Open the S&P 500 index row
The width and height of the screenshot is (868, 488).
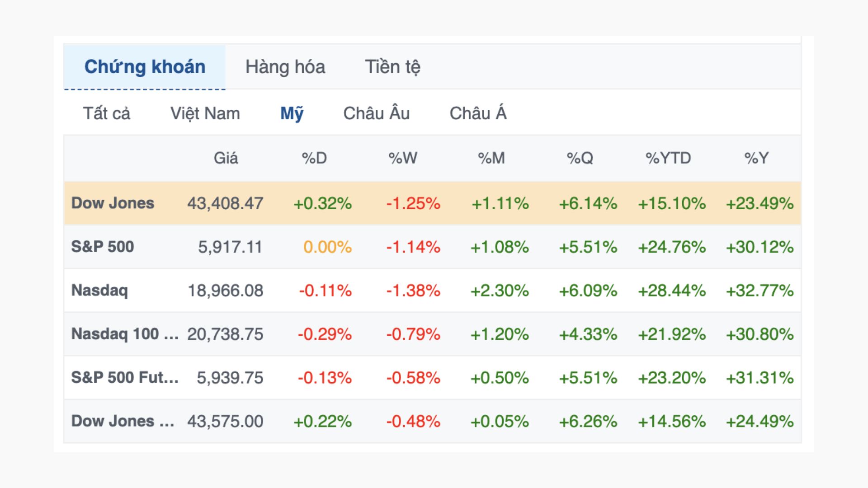point(432,247)
